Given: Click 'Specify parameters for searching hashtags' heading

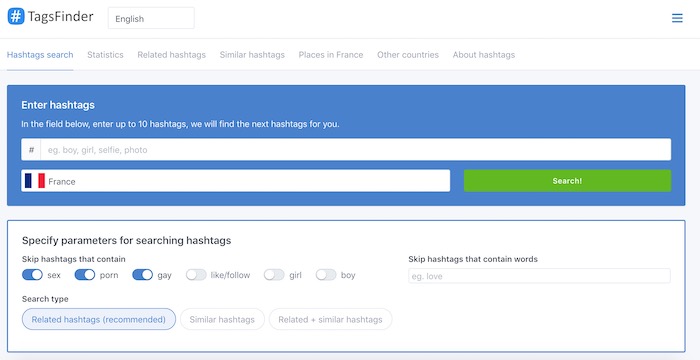Looking at the screenshot, I should click(127, 241).
